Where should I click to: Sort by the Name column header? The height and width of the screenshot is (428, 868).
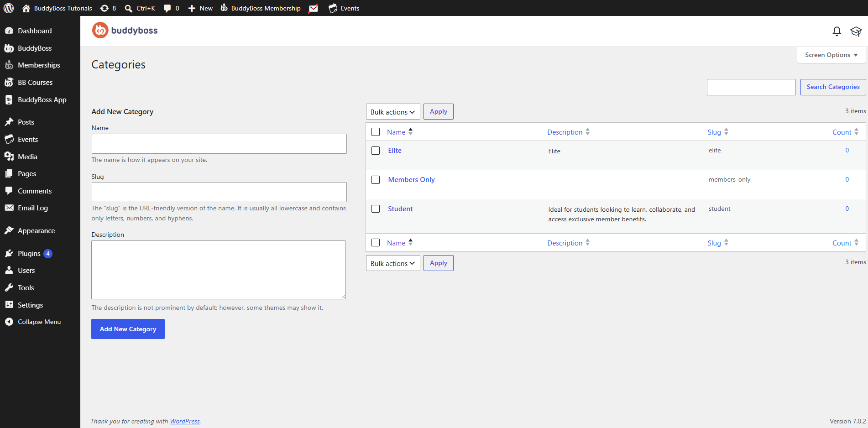(x=400, y=132)
